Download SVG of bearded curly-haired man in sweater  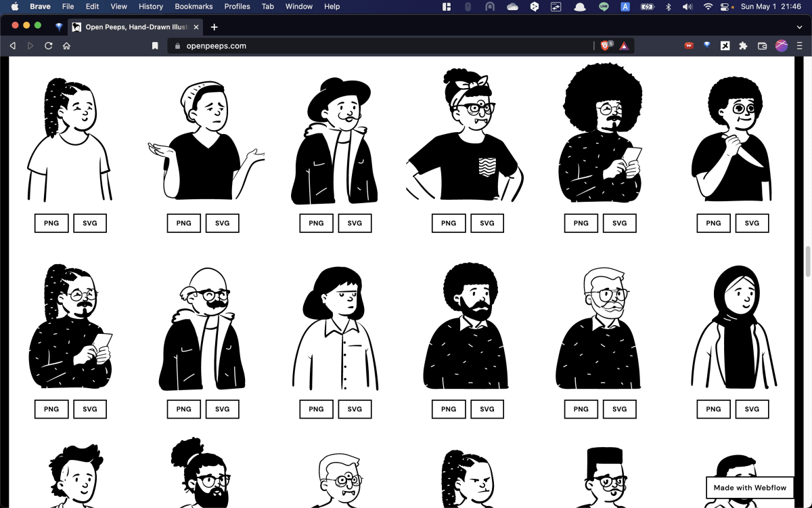487,409
